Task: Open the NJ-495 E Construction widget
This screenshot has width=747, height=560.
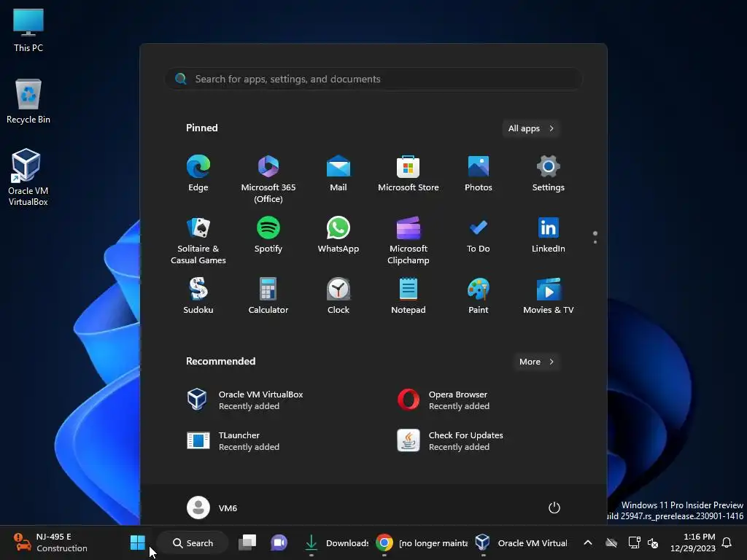Action: click(51, 542)
